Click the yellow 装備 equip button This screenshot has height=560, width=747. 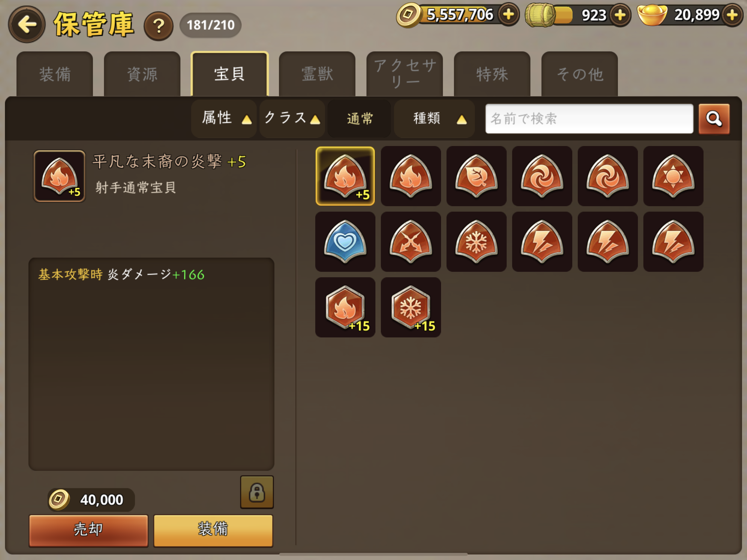[x=213, y=530]
